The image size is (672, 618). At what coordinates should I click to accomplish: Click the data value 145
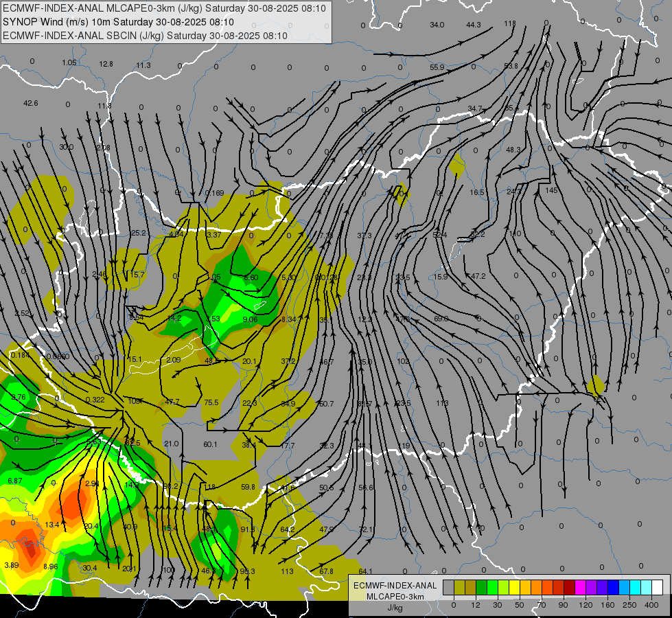[552, 190]
